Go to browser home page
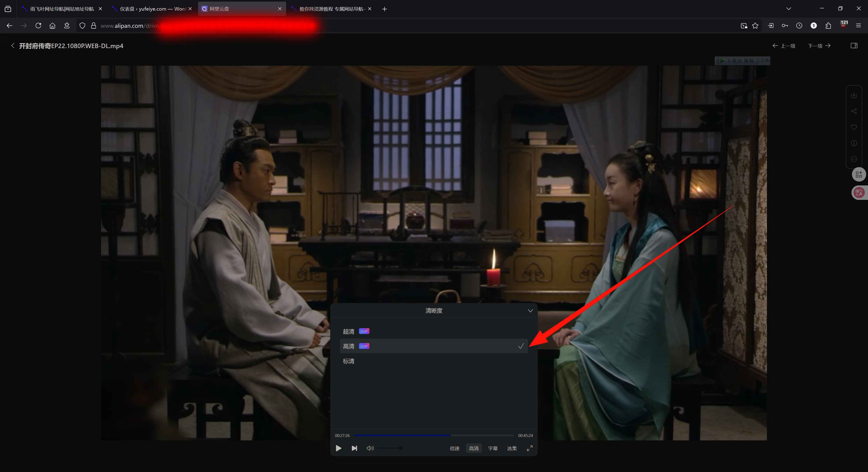This screenshot has width=868, height=472. tap(52, 26)
